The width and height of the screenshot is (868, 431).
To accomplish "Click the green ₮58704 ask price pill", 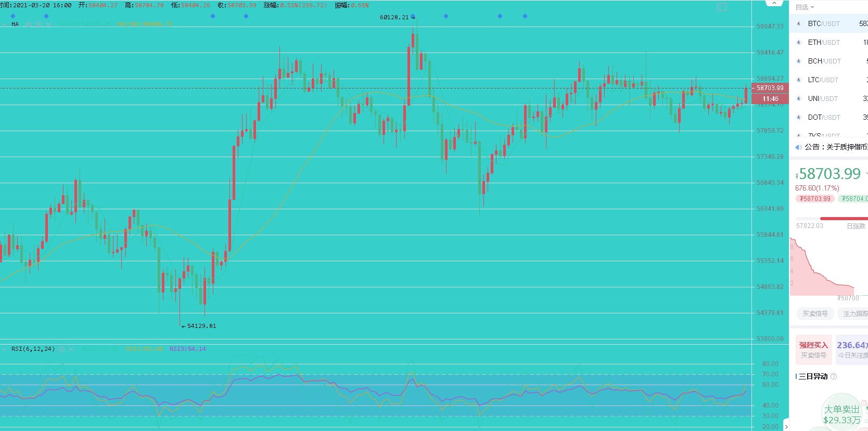I will (x=853, y=199).
